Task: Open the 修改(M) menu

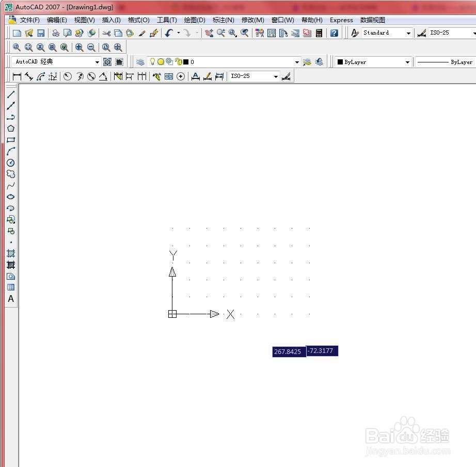Action: 252,20
